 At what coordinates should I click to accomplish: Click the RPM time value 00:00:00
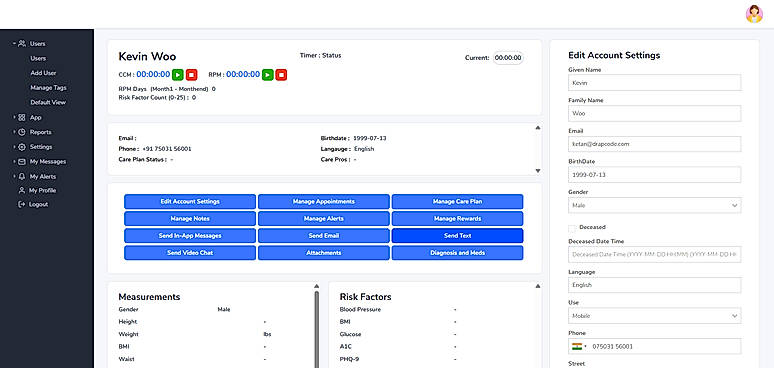[243, 74]
